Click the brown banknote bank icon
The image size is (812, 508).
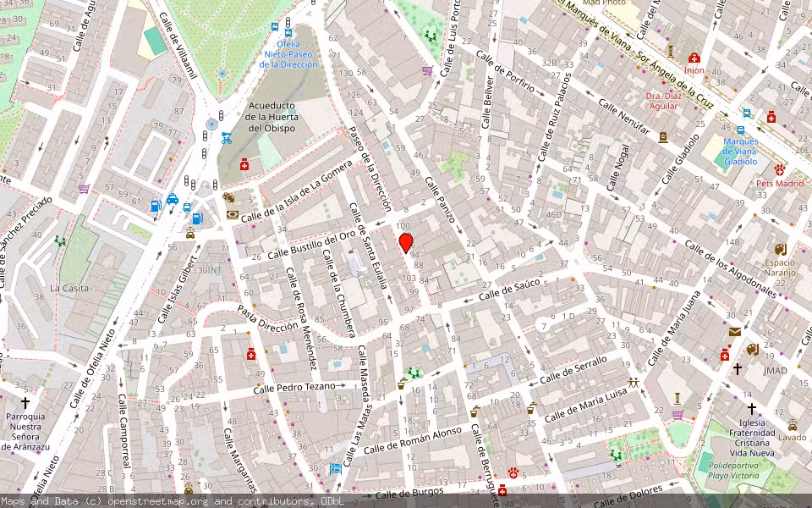233,214
